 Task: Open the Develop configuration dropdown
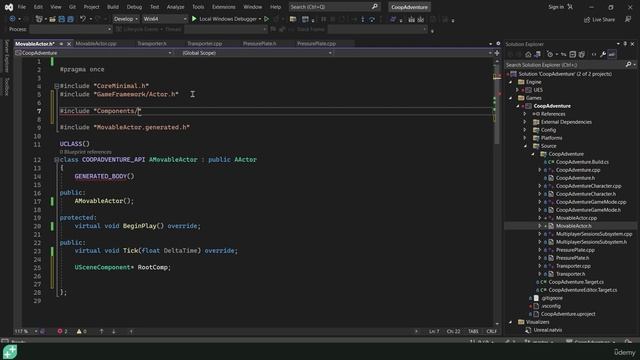(125, 19)
